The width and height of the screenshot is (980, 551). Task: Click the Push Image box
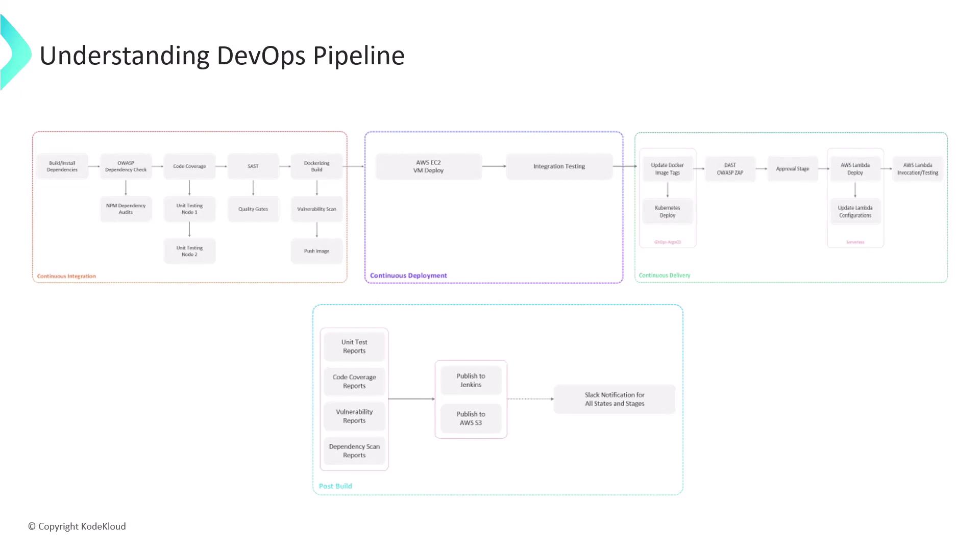click(x=316, y=251)
